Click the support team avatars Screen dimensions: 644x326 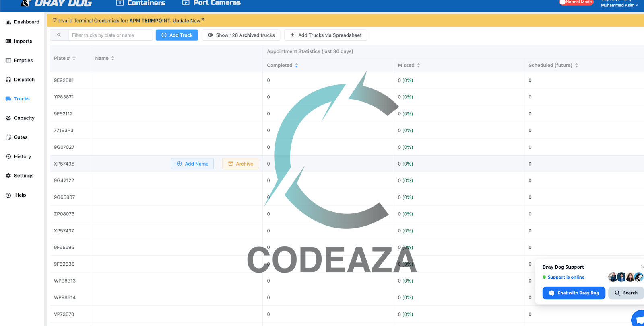(625, 277)
